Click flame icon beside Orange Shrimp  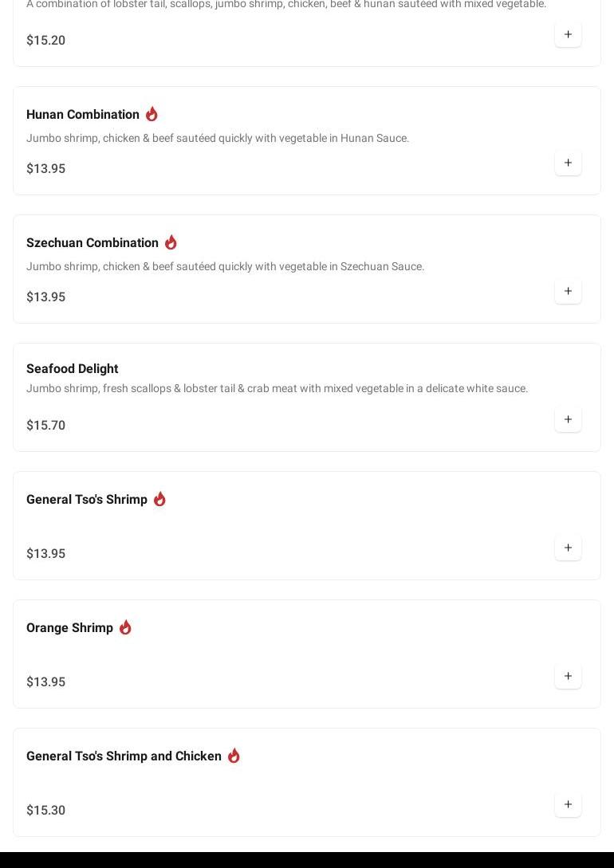tap(125, 627)
